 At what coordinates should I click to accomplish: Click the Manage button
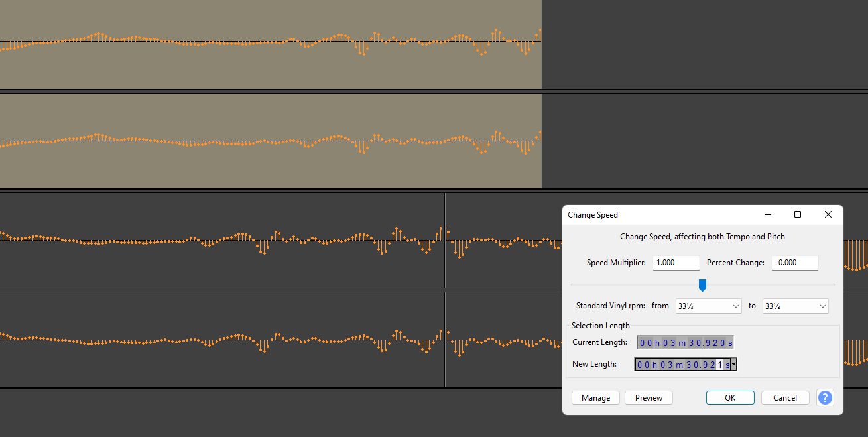595,398
